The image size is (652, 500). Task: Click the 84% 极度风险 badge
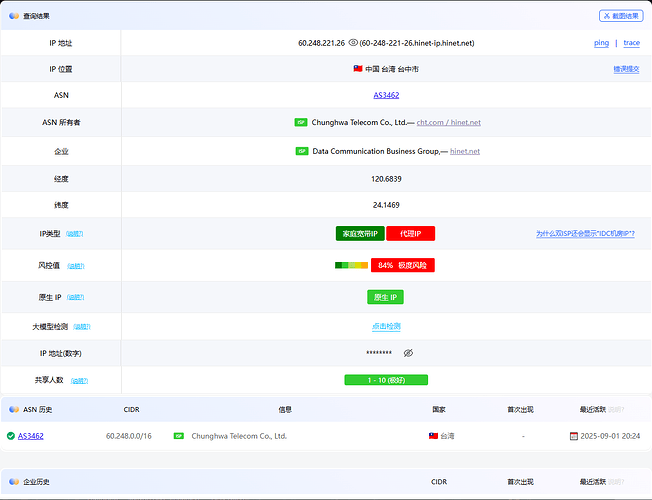point(403,265)
